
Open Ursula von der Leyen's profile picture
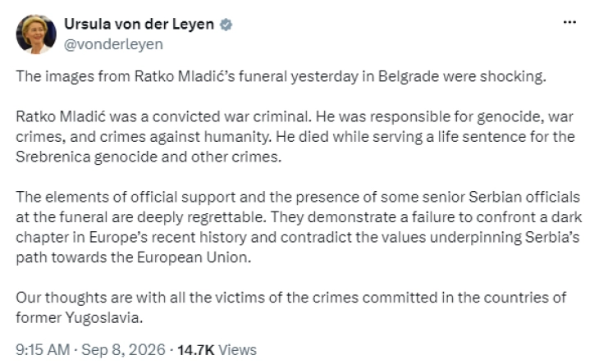[x=36, y=34]
